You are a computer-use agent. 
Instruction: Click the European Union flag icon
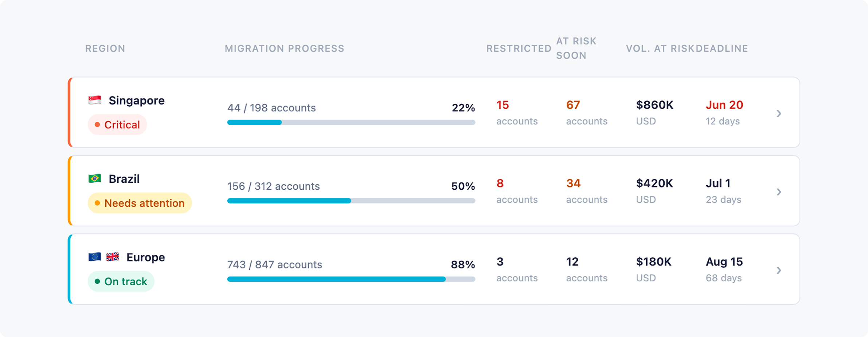(x=95, y=257)
